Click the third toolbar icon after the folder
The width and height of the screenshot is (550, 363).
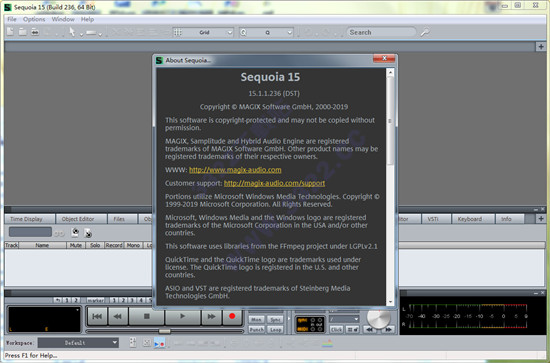35,32
